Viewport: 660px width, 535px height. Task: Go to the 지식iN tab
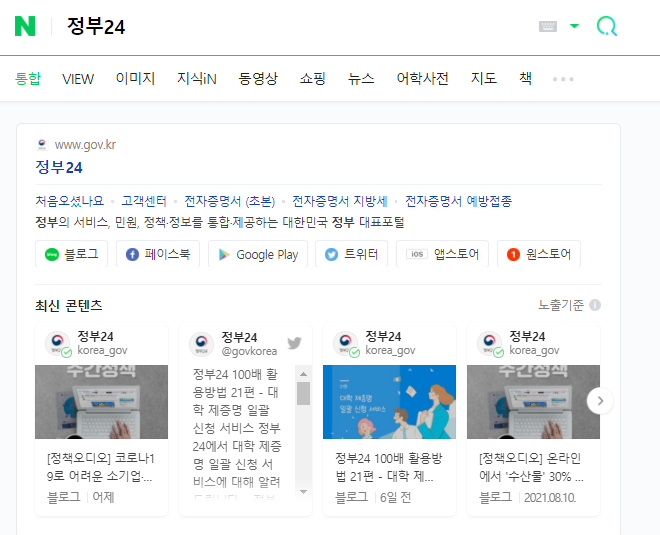(197, 79)
